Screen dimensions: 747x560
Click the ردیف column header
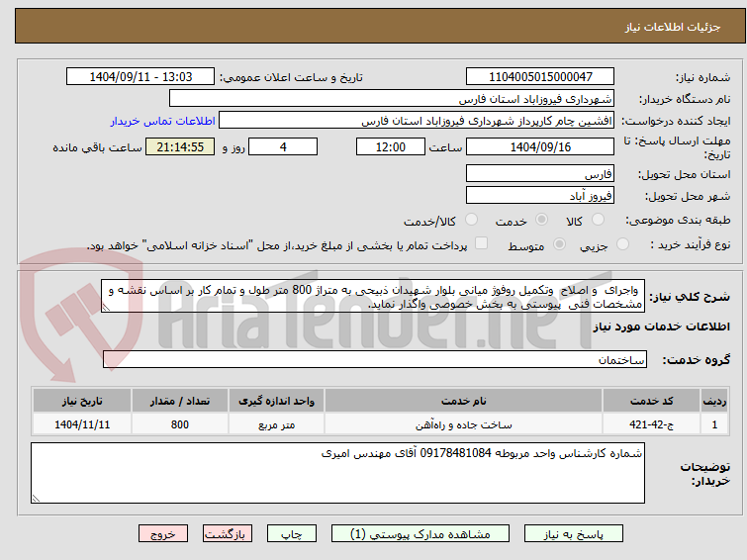coord(714,401)
